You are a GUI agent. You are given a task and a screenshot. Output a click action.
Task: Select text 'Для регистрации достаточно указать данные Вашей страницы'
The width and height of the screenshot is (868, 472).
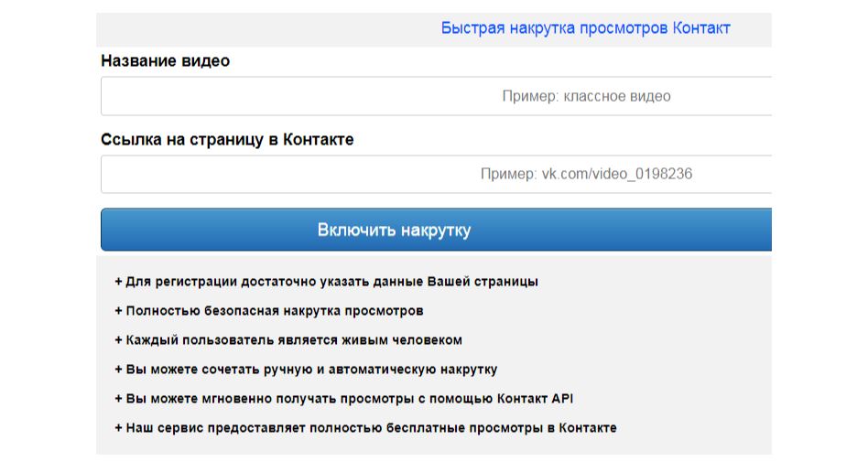click(331, 282)
